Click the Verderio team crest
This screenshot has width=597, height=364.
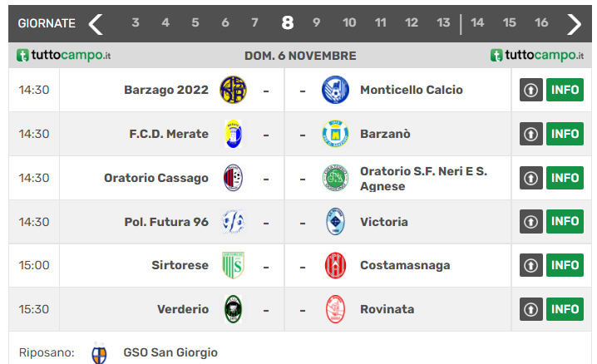tap(233, 309)
